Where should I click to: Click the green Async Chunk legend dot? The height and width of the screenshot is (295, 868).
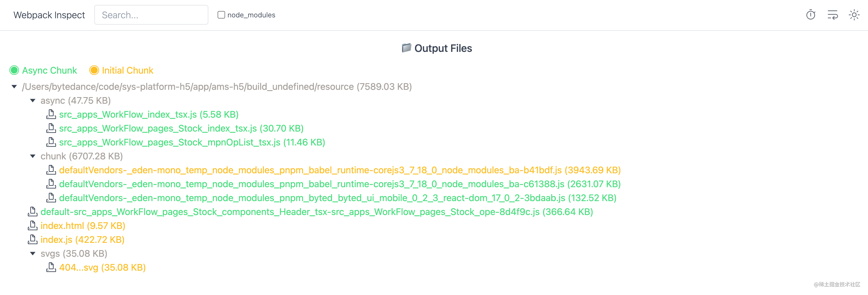(x=14, y=70)
